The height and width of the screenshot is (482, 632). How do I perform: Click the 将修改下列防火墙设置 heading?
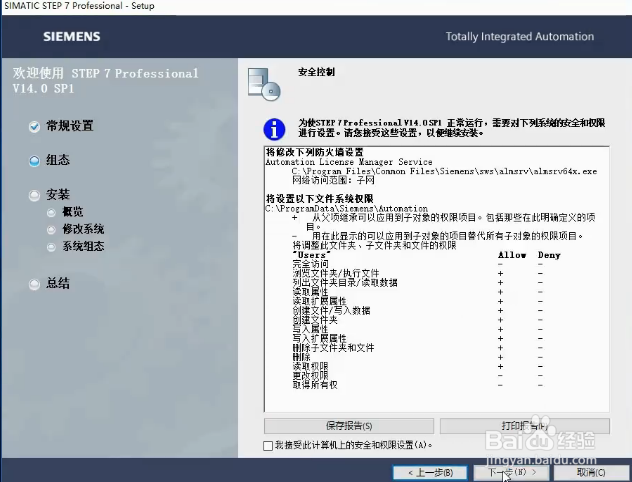314,152
